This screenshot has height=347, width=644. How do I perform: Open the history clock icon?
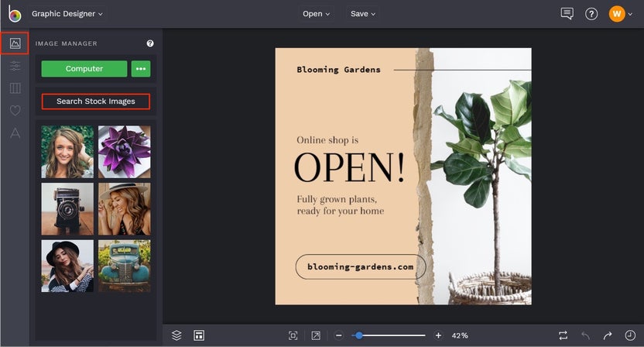[630, 335]
